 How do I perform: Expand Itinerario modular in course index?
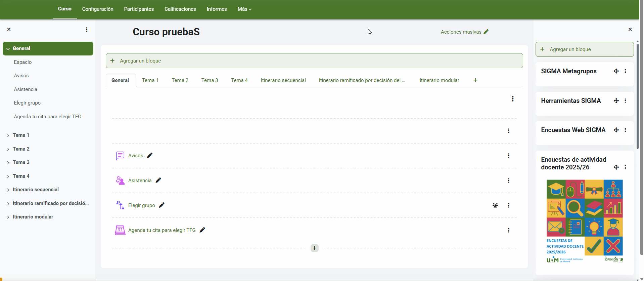[x=8, y=217]
